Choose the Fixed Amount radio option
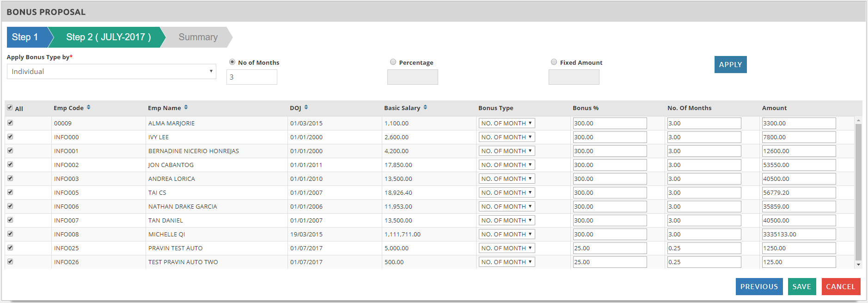Image resolution: width=868 pixels, height=303 pixels. pos(554,62)
